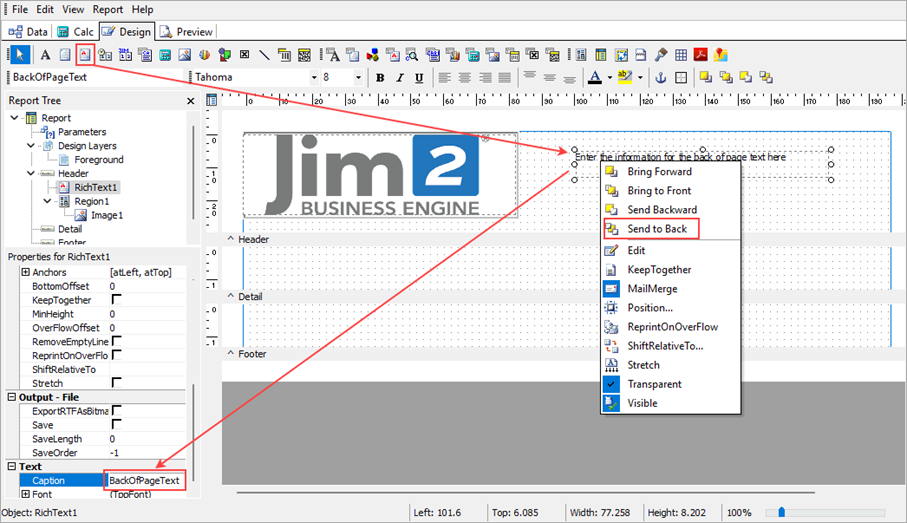Click the red PDF icon
Screen dimensions: 907x523
pyautogui.click(x=701, y=54)
